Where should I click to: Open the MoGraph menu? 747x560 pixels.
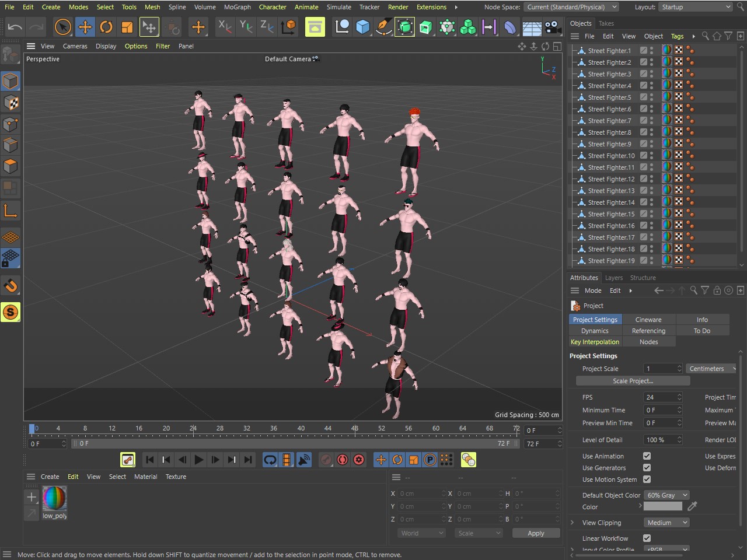(237, 7)
